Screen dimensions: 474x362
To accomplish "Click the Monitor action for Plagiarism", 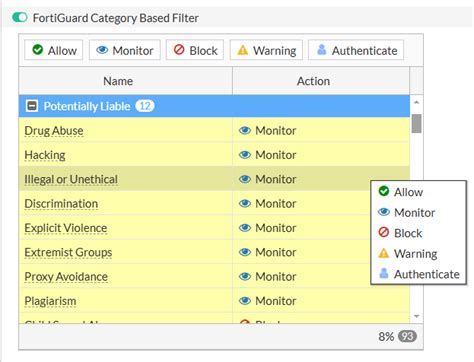I will [x=276, y=301].
